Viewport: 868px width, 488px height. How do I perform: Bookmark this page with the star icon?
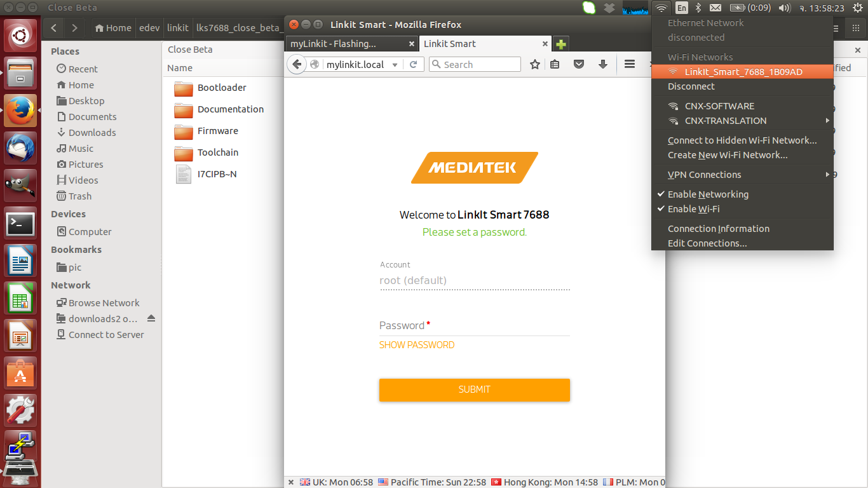pyautogui.click(x=535, y=64)
